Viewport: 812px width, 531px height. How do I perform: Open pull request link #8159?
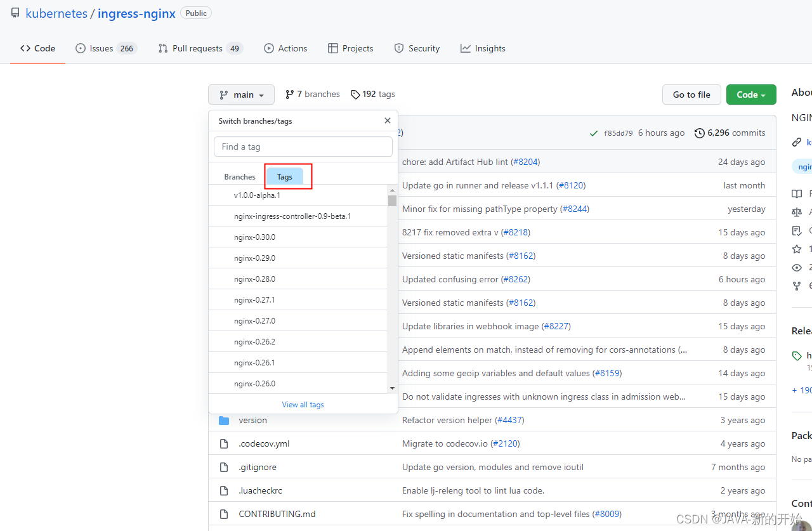point(608,373)
